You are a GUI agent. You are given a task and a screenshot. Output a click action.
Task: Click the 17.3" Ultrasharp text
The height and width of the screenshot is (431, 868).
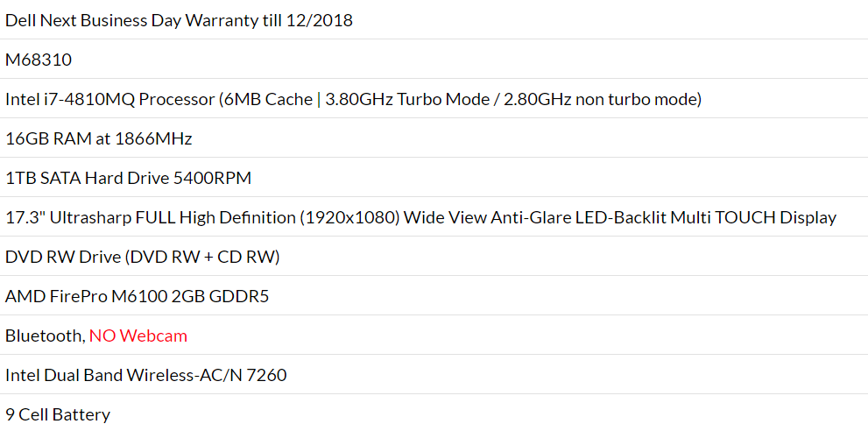(68, 217)
